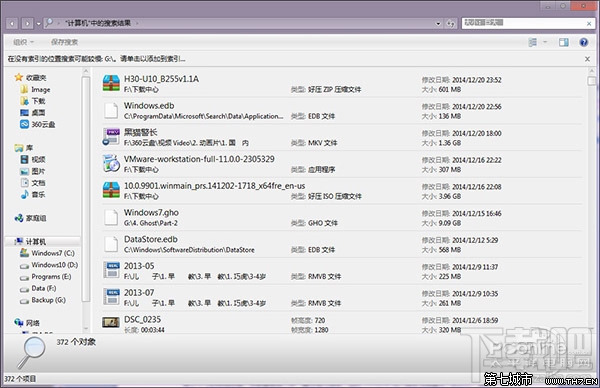Click the size value 3.96 GB

pyautogui.click(x=450, y=196)
